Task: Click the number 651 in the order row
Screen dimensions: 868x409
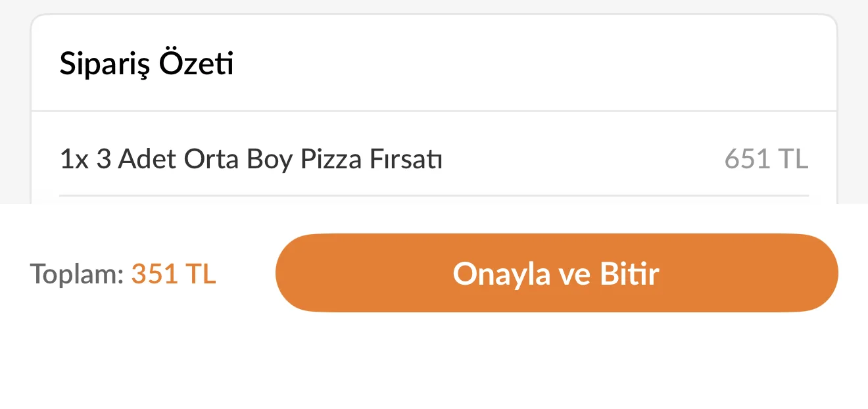Action: click(747, 160)
